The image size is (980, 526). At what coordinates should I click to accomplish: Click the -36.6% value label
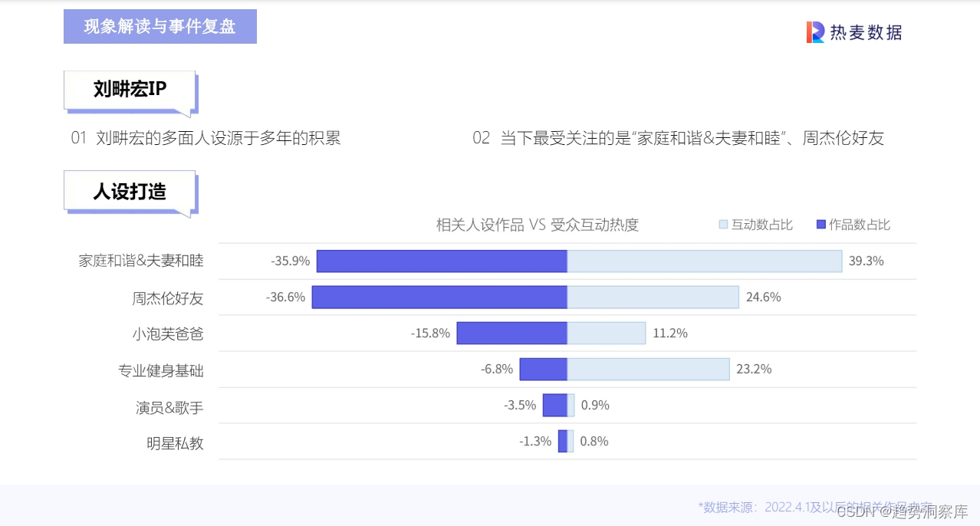286,298
